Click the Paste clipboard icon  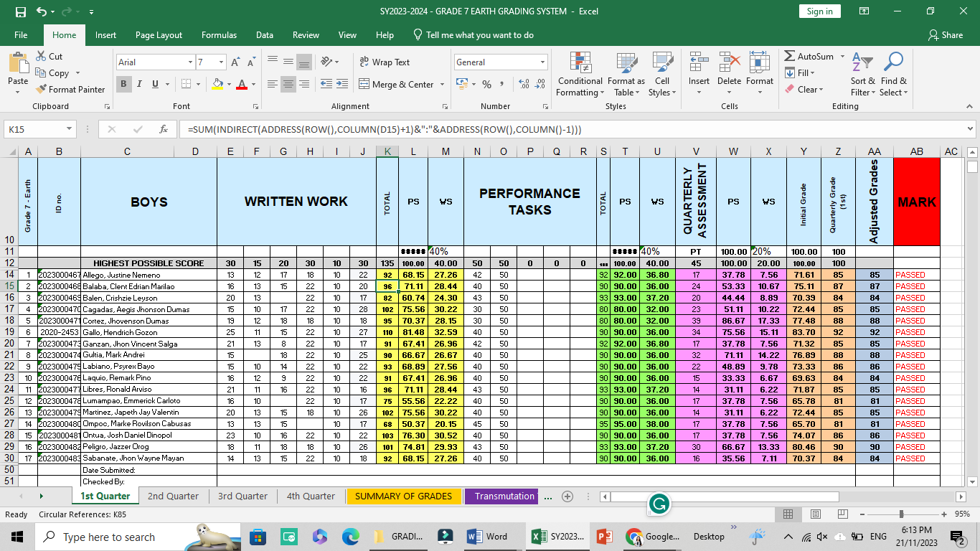click(x=18, y=65)
